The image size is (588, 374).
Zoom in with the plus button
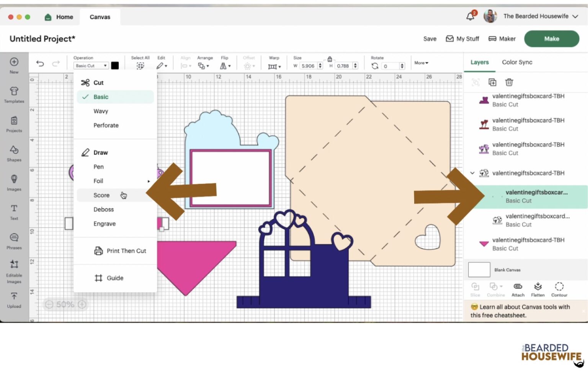(x=82, y=304)
